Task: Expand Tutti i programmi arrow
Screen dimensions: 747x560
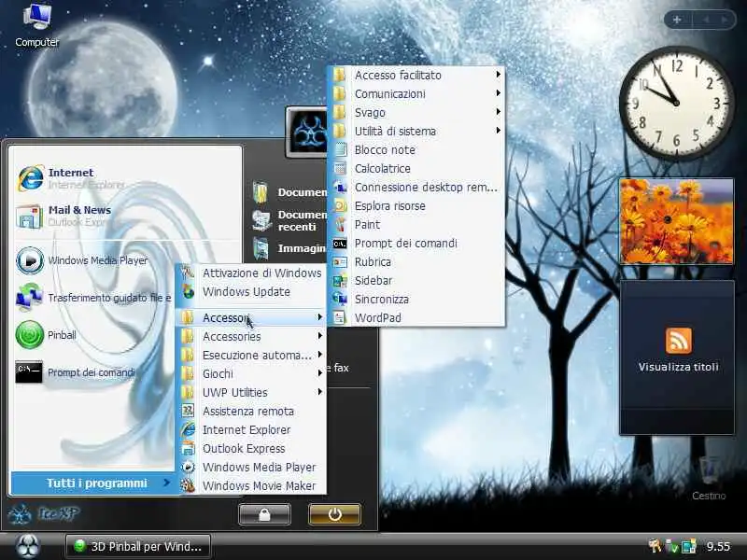Action: 166,483
